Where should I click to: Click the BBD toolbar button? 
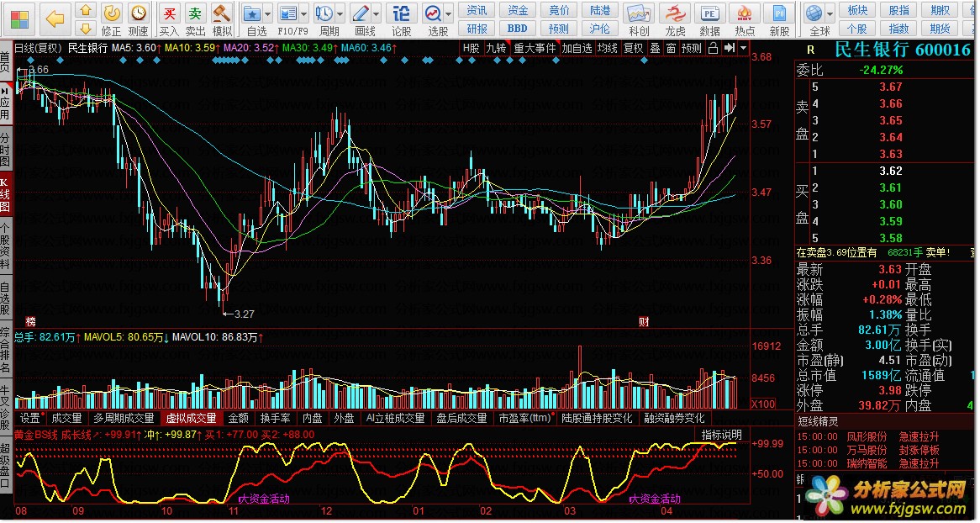(518, 28)
